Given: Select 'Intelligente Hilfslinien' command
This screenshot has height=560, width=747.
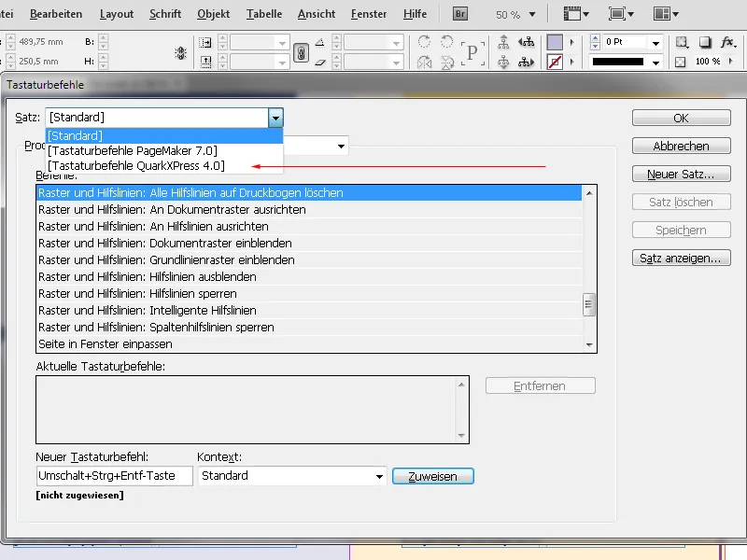Looking at the screenshot, I should (x=309, y=311).
